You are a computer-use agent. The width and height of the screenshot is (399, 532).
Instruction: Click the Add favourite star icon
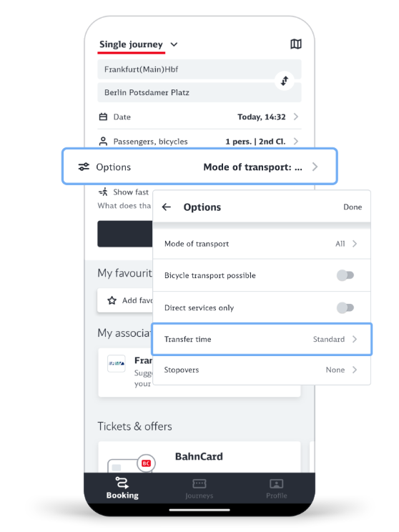(112, 300)
